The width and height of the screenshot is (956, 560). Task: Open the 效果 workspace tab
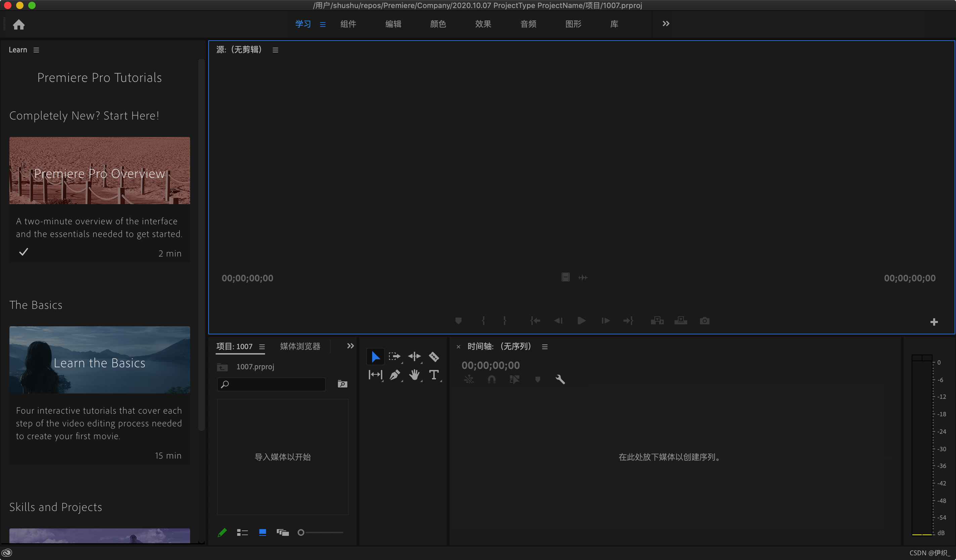(483, 24)
